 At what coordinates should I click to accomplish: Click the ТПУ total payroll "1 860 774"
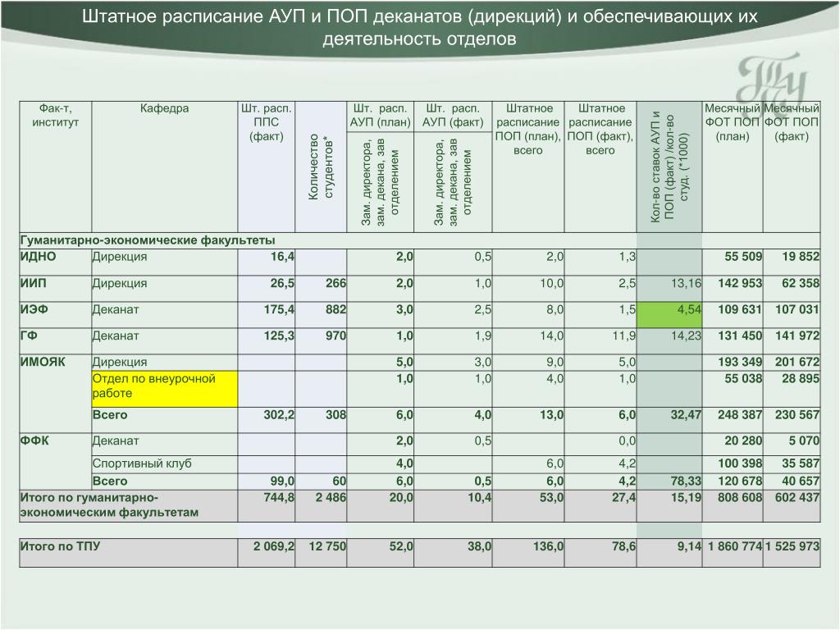coord(734,546)
